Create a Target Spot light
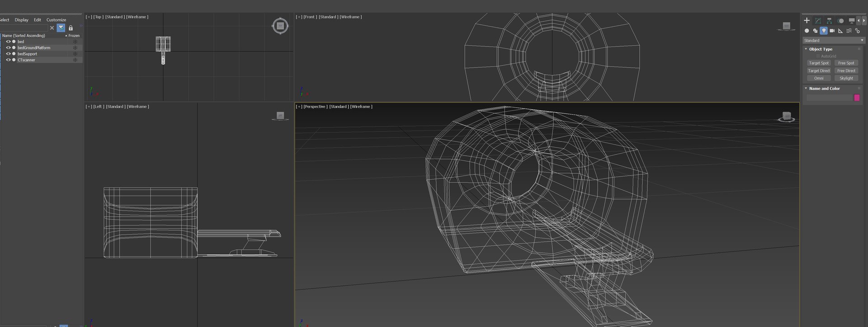The width and height of the screenshot is (868, 327). pos(819,63)
